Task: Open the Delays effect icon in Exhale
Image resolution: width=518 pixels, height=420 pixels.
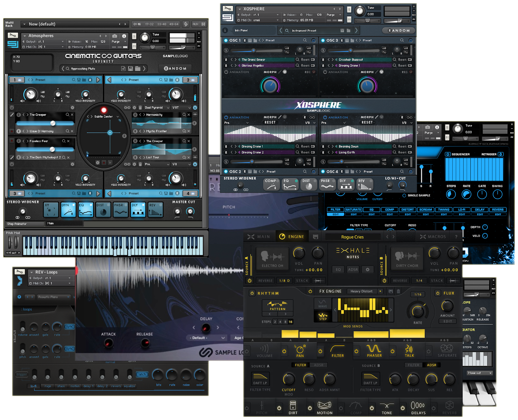Action: [418, 407]
